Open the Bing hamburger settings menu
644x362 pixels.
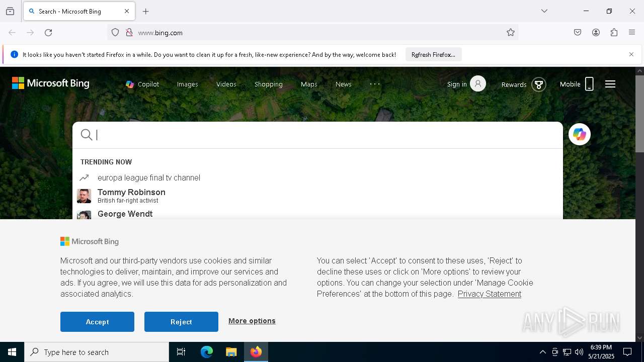[x=610, y=84]
